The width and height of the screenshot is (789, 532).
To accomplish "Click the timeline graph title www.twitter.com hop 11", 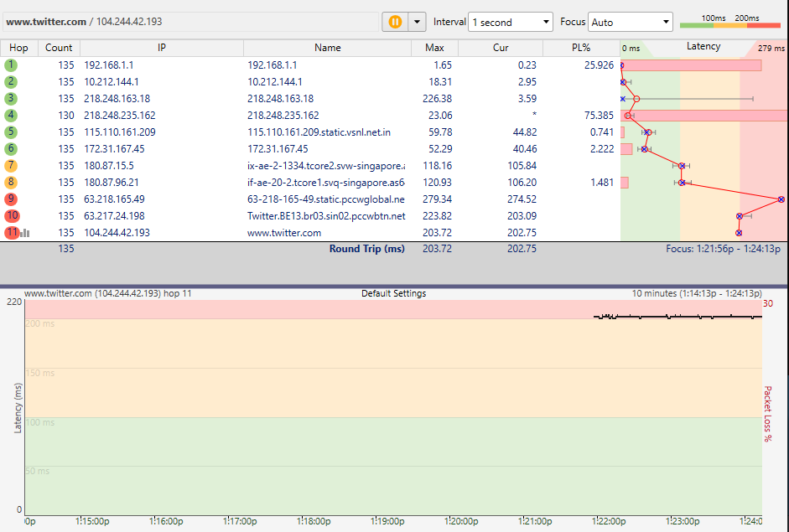I will coord(107,293).
